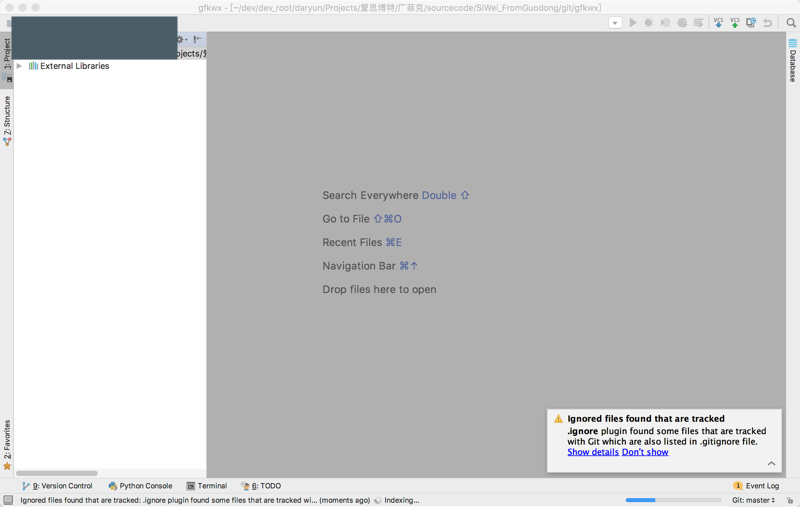The image size is (800, 507).
Task: Click the Terminal tab icon
Action: point(190,486)
